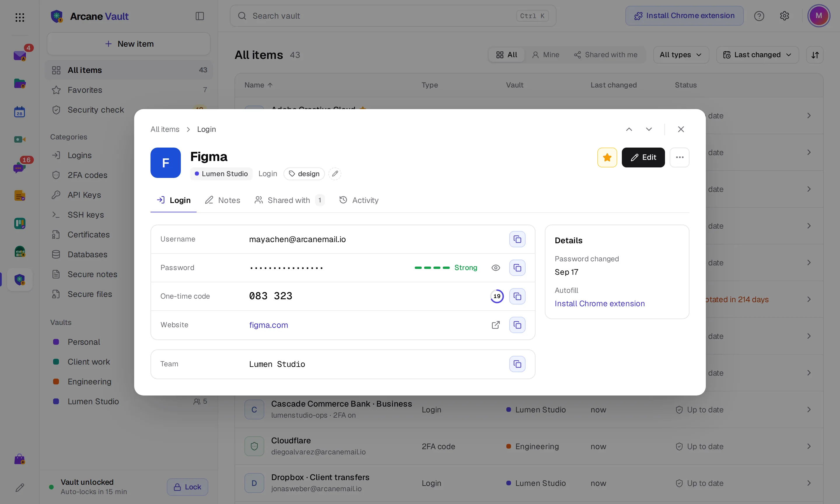Copy the Username field value
This screenshot has height=504, width=840.
(517, 239)
